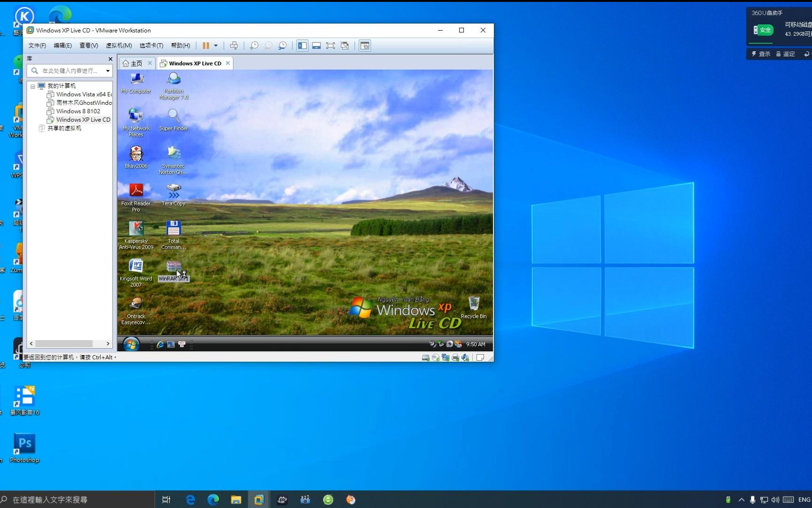Select Kingsoft Word 2007 desktop icon
Screen dimensions: 812x508
(x=136, y=273)
